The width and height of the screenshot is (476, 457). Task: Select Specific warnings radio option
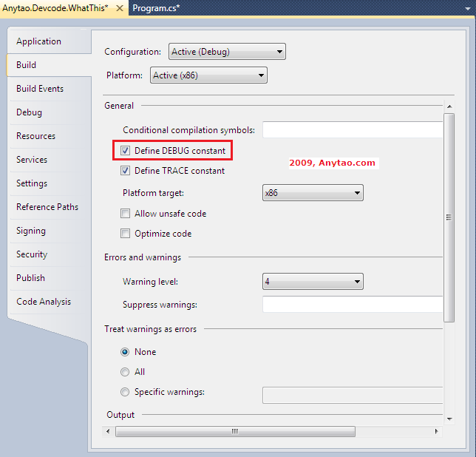(x=125, y=392)
